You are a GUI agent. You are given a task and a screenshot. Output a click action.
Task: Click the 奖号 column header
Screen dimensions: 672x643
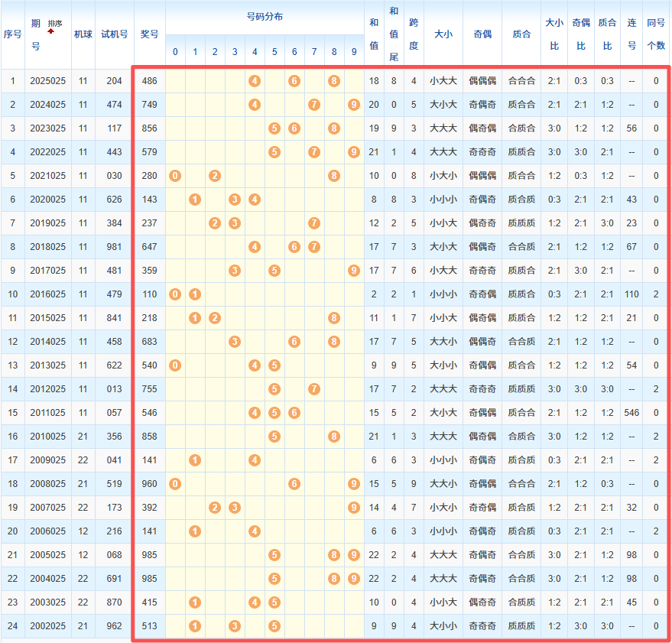(150, 34)
